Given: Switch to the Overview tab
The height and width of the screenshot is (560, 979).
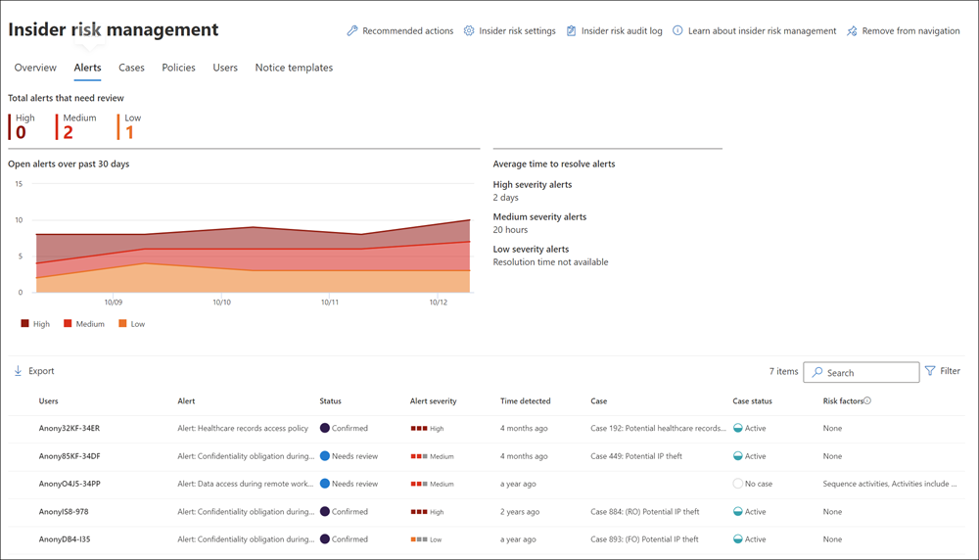Looking at the screenshot, I should tap(35, 68).
